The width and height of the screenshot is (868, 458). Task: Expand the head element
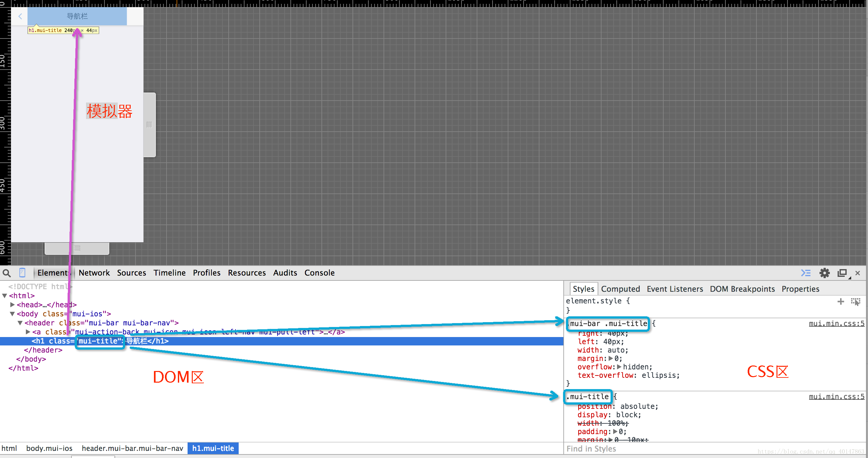[13, 305]
